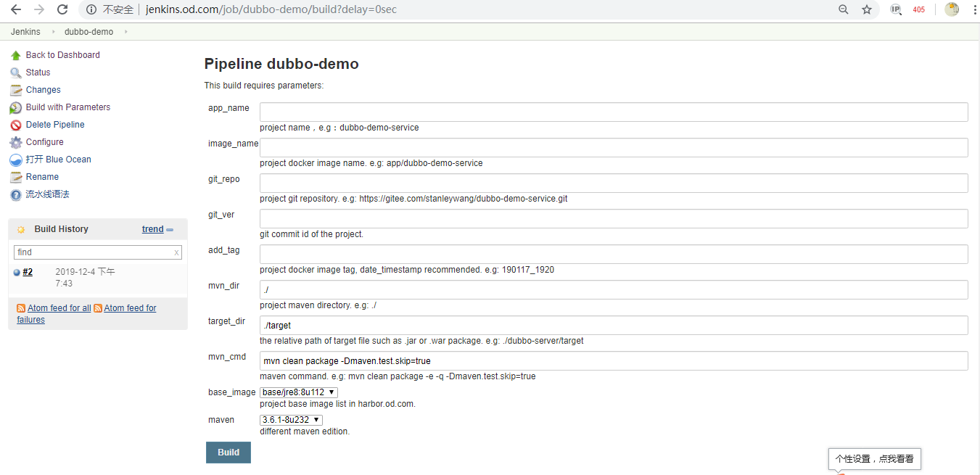Submit the form with the Build button
This screenshot has height=475, width=980.
pos(228,453)
